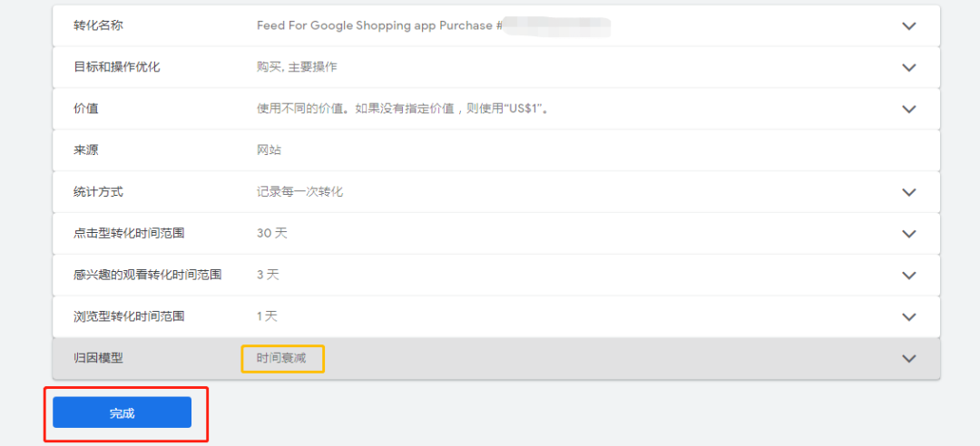Select the 归因模型 label
Image resolution: width=980 pixels, height=446 pixels.
tap(98, 358)
